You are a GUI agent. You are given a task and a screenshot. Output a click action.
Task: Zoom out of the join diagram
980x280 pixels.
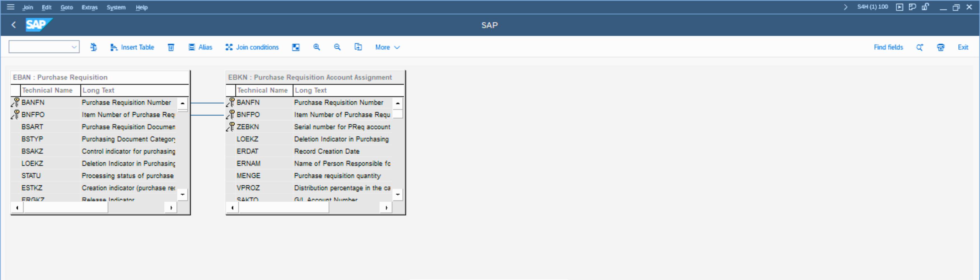[x=337, y=47]
